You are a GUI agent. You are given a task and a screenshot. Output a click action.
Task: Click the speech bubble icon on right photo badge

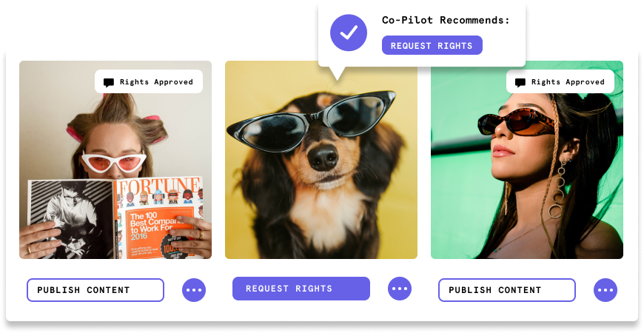click(520, 83)
